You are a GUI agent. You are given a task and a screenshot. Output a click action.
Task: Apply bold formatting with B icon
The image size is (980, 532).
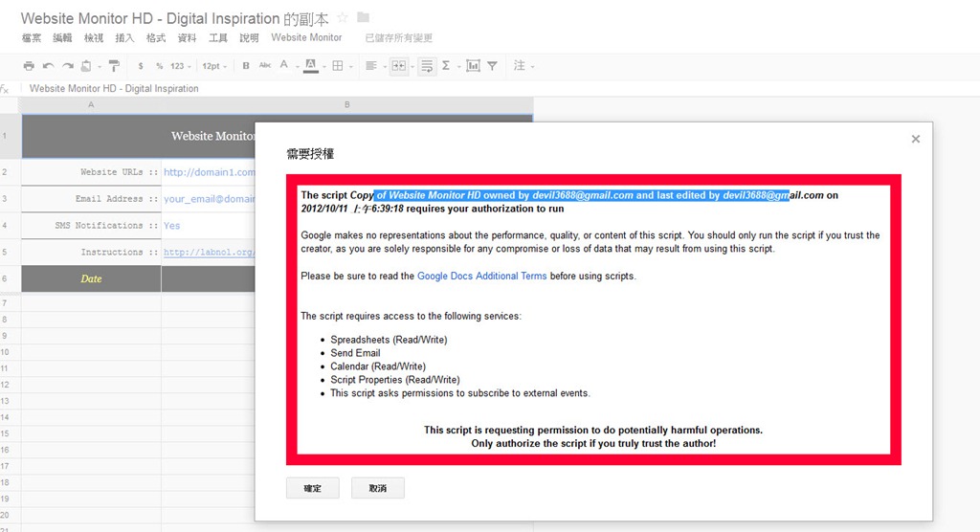tap(246, 66)
